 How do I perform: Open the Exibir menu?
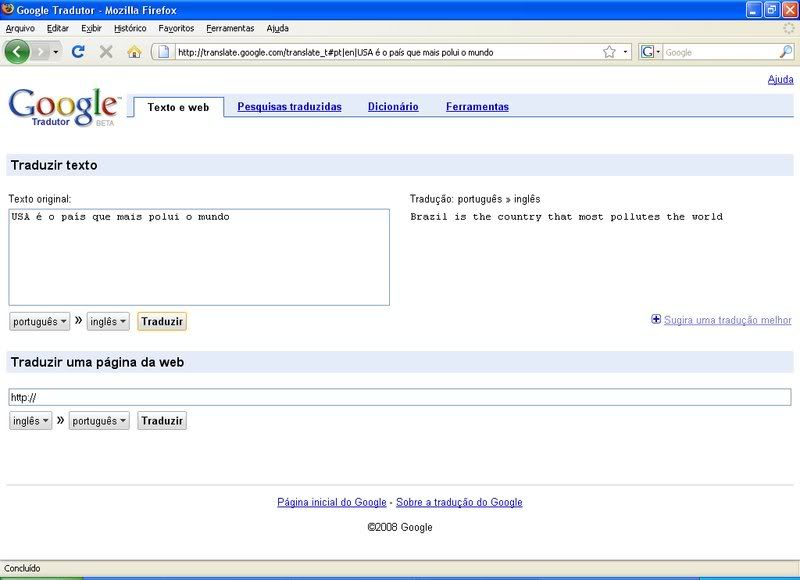click(x=91, y=29)
